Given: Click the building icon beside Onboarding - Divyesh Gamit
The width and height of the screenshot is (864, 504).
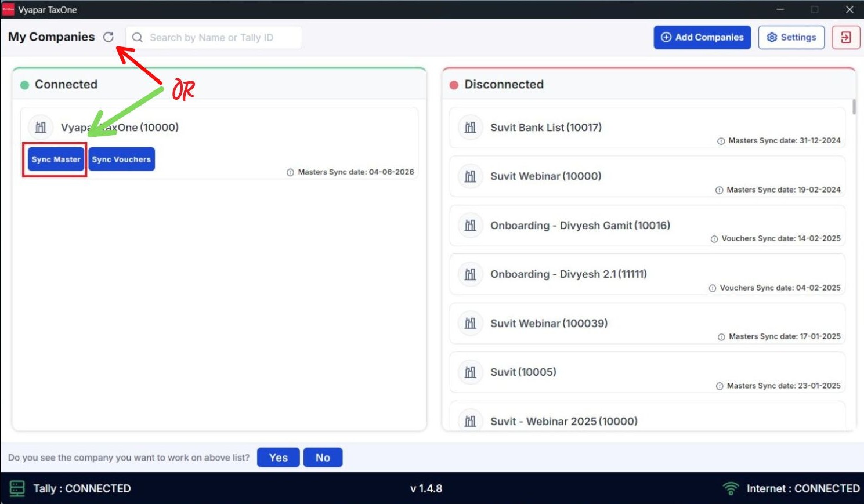Looking at the screenshot, I should [471, 225].
